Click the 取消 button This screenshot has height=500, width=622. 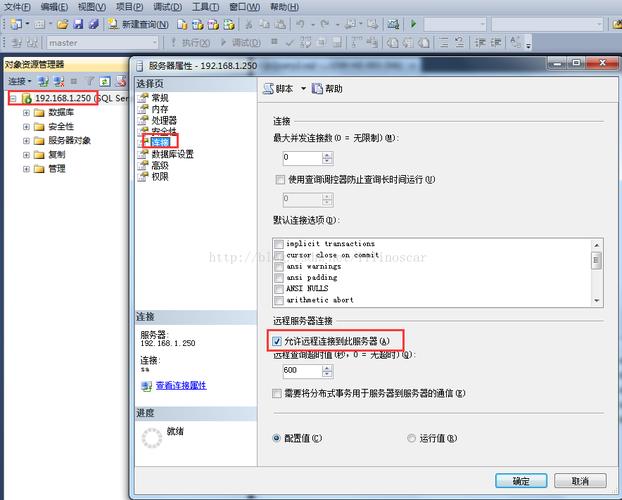coord(580,481)
